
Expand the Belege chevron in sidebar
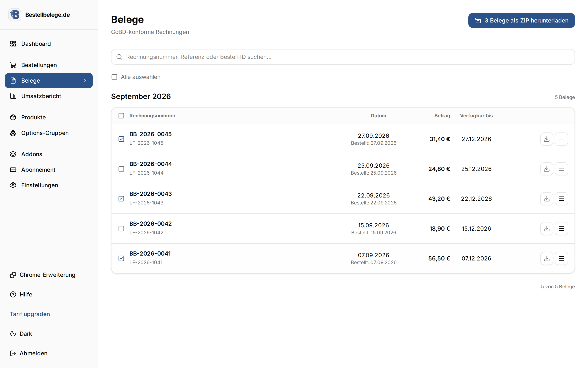[85, 81]
